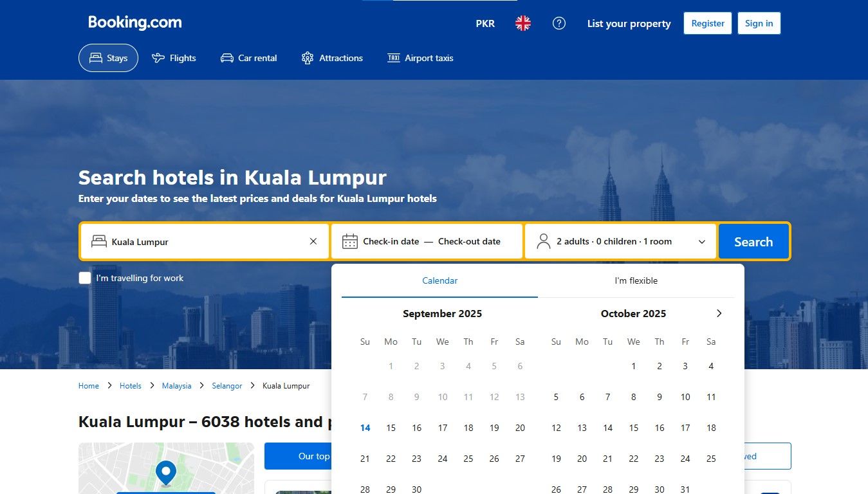
Task: Select October 5 in the calendar
Action: coord(556,397)
